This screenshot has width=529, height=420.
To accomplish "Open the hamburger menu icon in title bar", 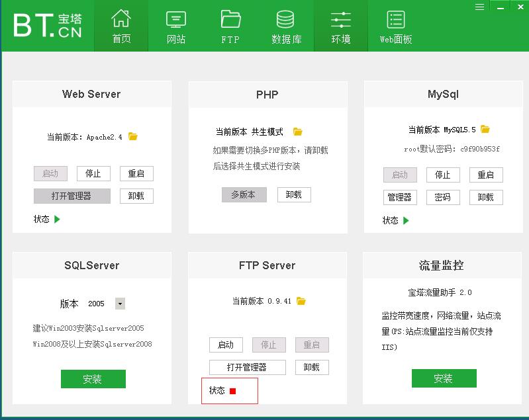I will coord(479,7).
